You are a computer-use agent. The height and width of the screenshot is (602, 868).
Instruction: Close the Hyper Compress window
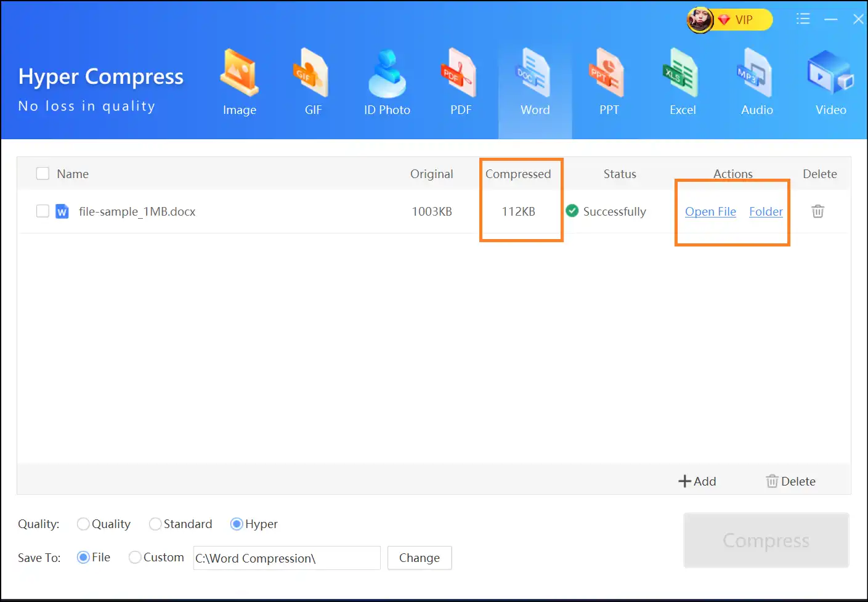pos(858,19)
